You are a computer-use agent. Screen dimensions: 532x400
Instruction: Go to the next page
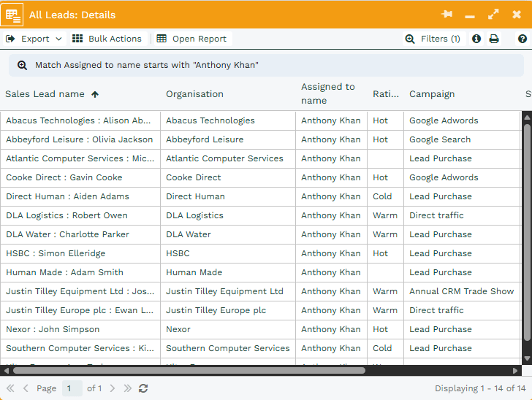click(x=113, y=388)
